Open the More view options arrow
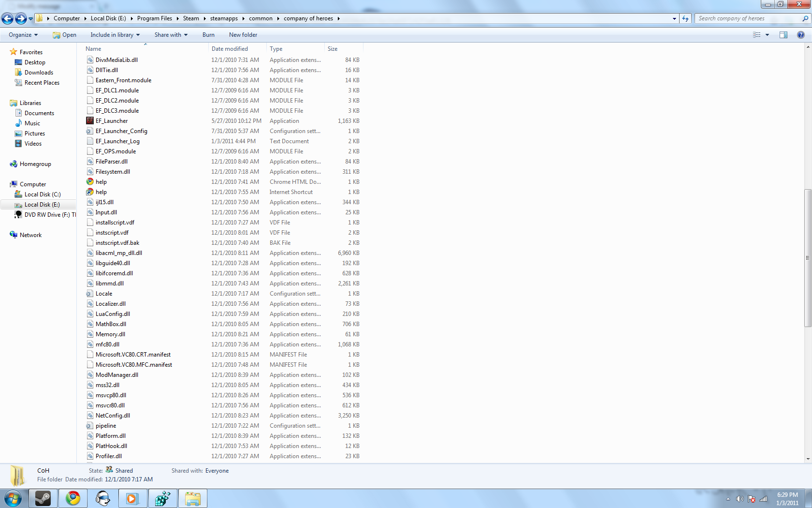 tap(767, 35)
